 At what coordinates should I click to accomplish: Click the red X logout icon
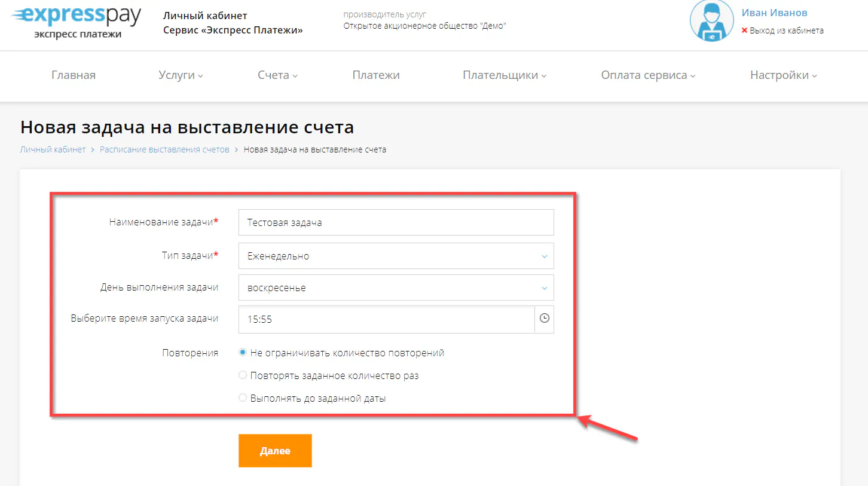744,30
